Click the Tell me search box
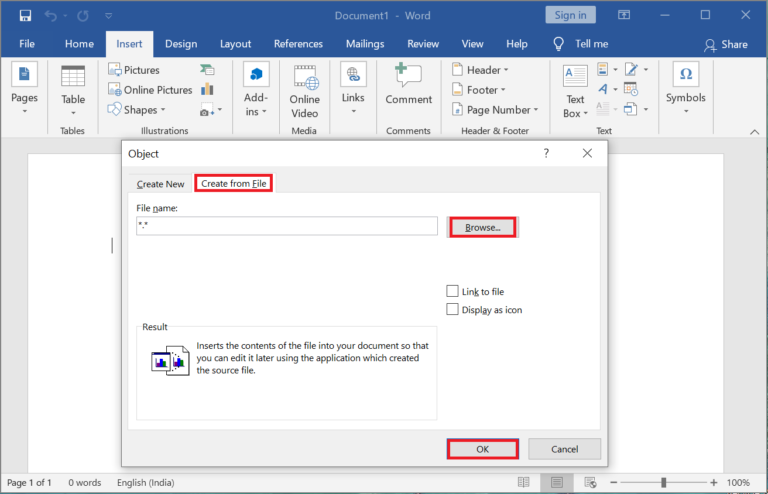Viewport: 768px width, 494px height. click(580, 44)
